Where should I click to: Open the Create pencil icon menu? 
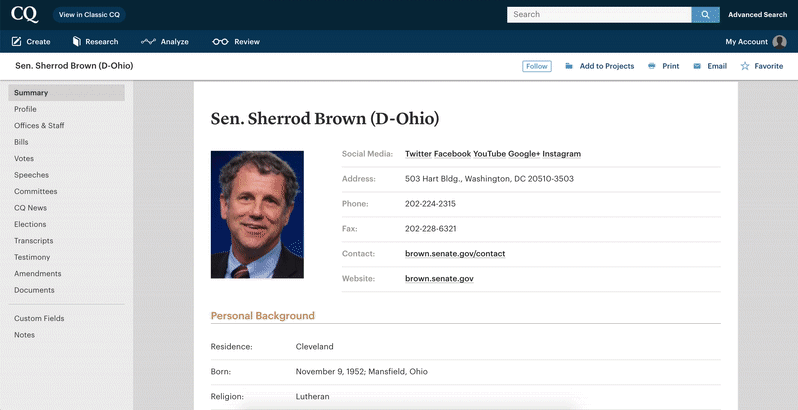pyautogui.click(x=16, y=41)
